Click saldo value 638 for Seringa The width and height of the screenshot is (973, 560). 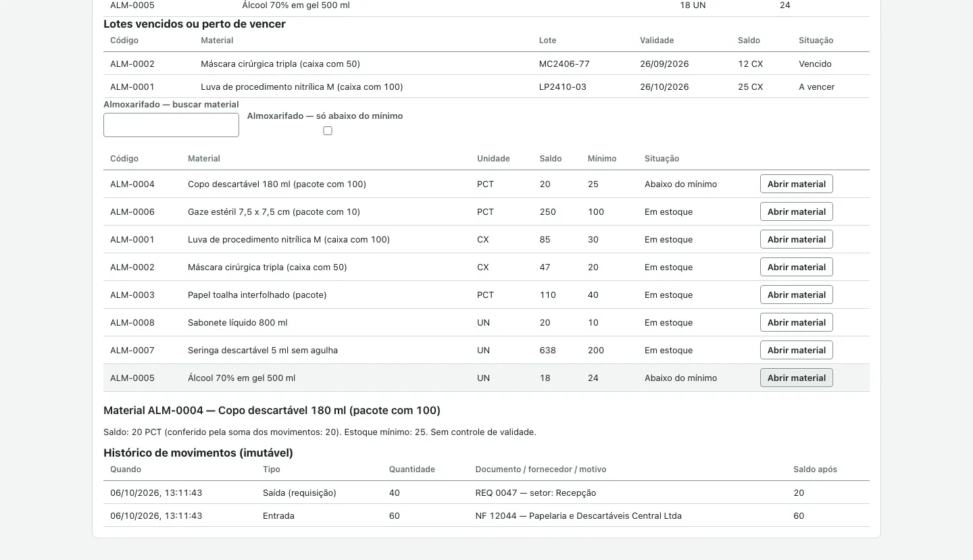548,351
